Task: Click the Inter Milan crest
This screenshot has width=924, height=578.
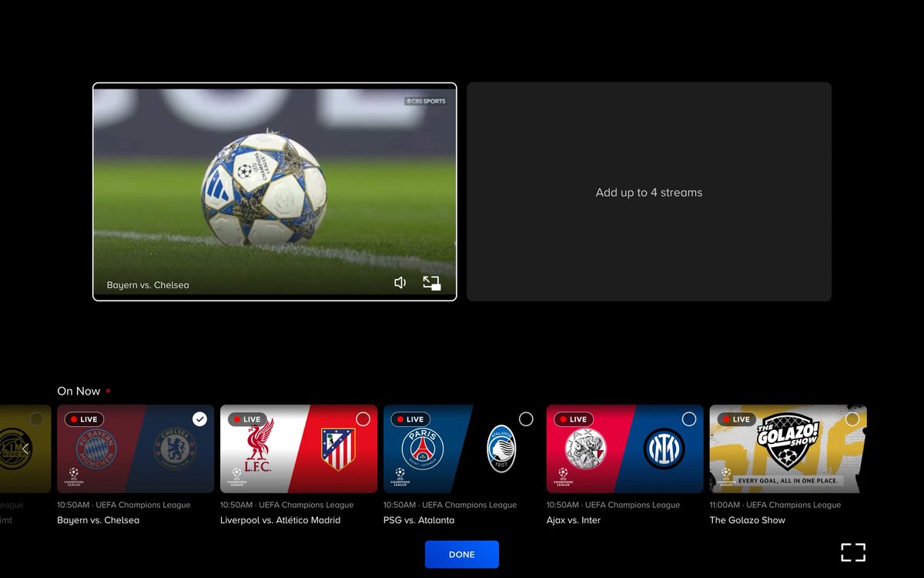Action: (665, 449)
